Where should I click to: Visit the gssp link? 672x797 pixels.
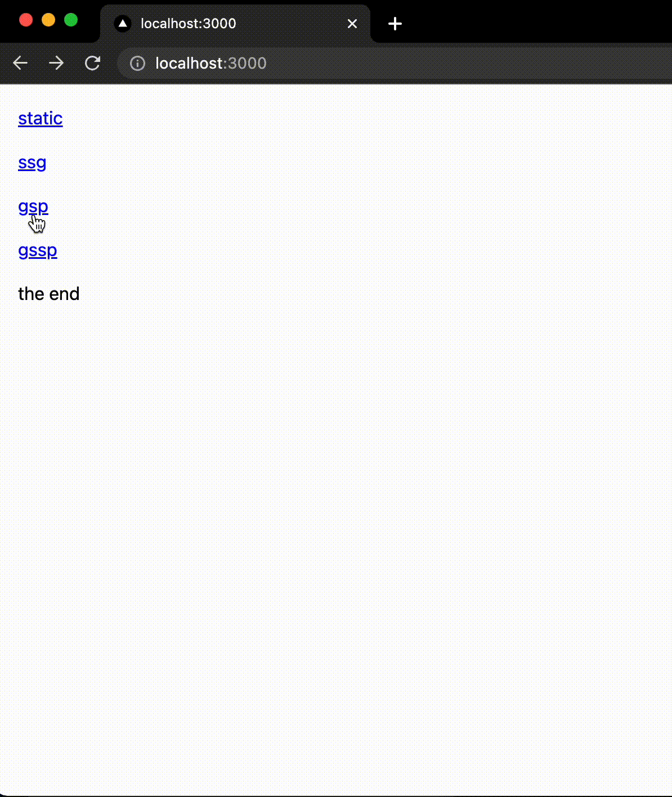(x=38, y=250)
